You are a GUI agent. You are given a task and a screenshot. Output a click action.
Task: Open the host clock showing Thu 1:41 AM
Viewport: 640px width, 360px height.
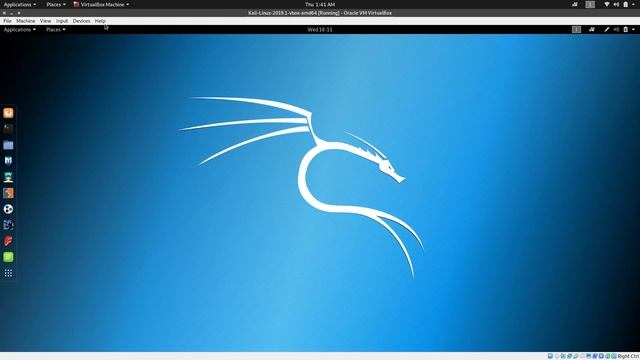(320, 4)
